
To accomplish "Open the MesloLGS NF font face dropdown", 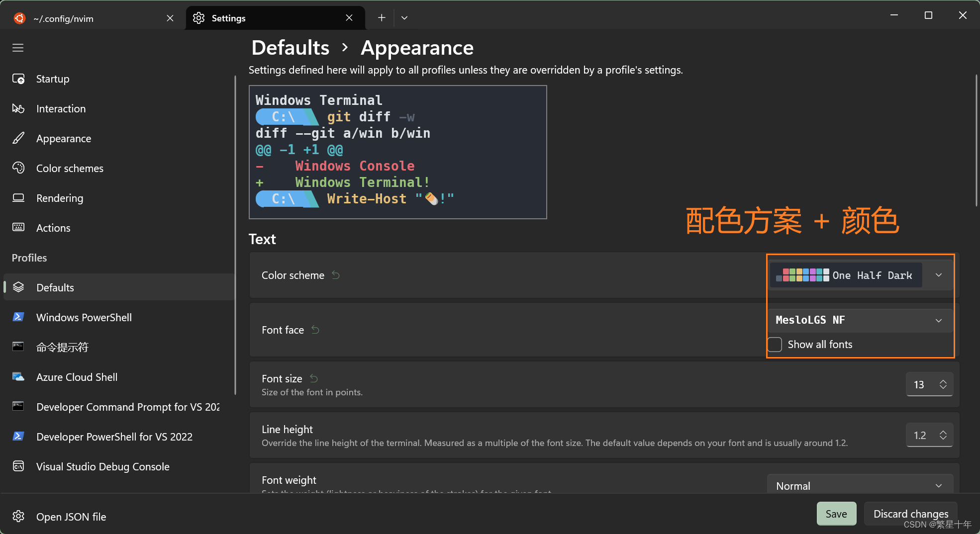I will [x=861, y=320].
